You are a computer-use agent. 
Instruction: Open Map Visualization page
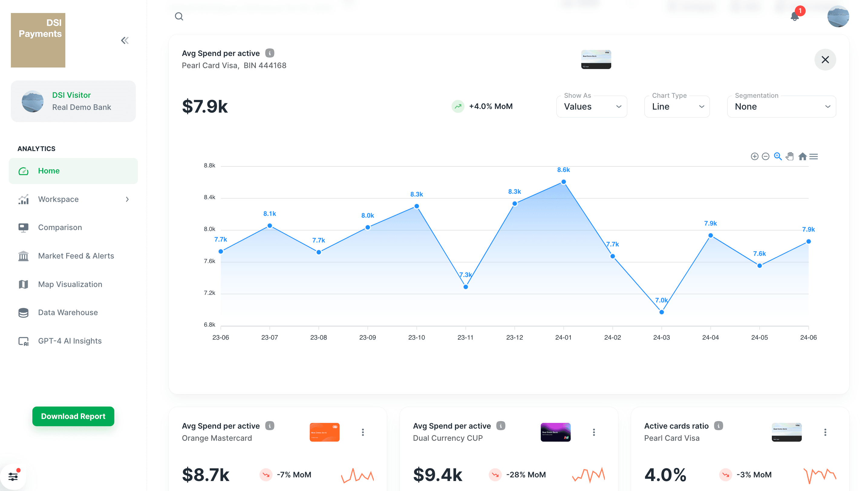[x=70, y=284]
